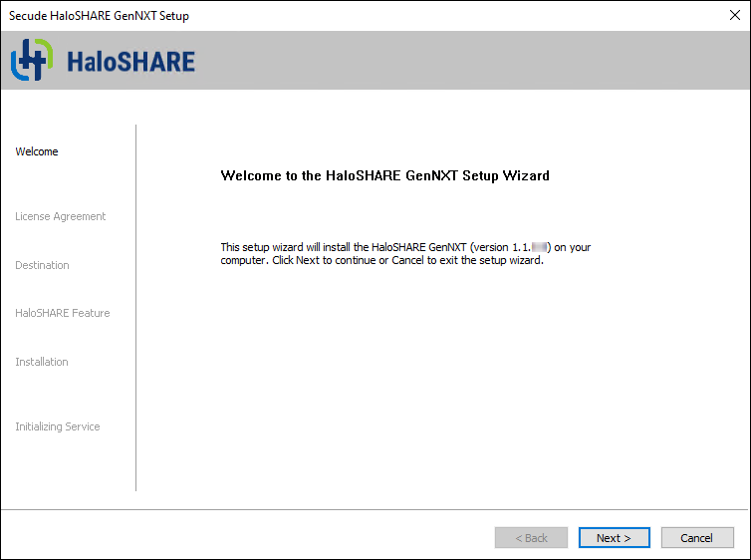751x560 pixels.
Task: Click the 'This setup wizard will install' description text
Action: [x=405, y=254]
